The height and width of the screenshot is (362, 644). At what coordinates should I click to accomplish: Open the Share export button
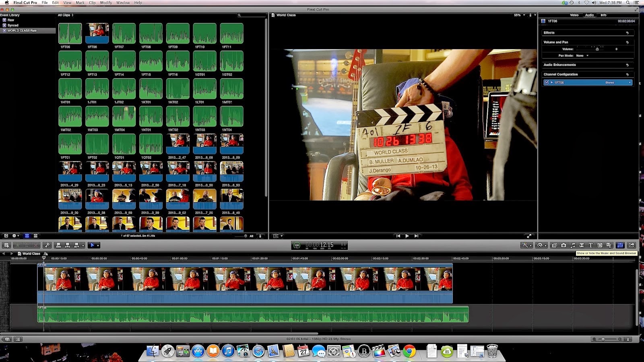632,245
